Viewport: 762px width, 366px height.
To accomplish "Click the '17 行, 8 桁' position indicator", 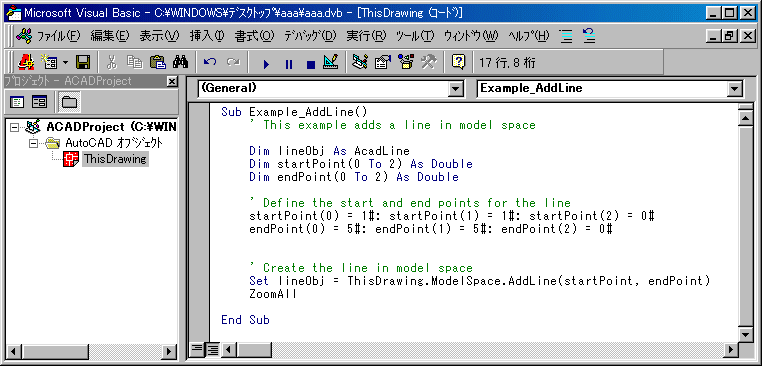I will point(508,63).
